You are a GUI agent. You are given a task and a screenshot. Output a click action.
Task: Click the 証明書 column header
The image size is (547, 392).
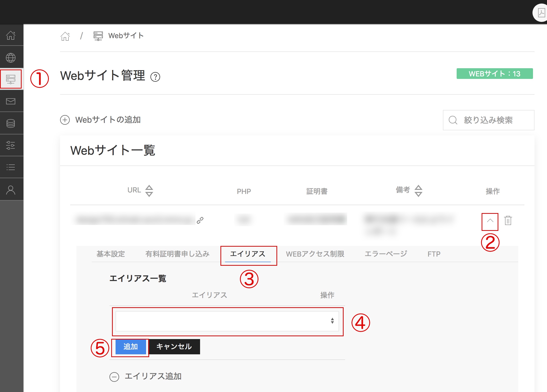tap(317, 191)
